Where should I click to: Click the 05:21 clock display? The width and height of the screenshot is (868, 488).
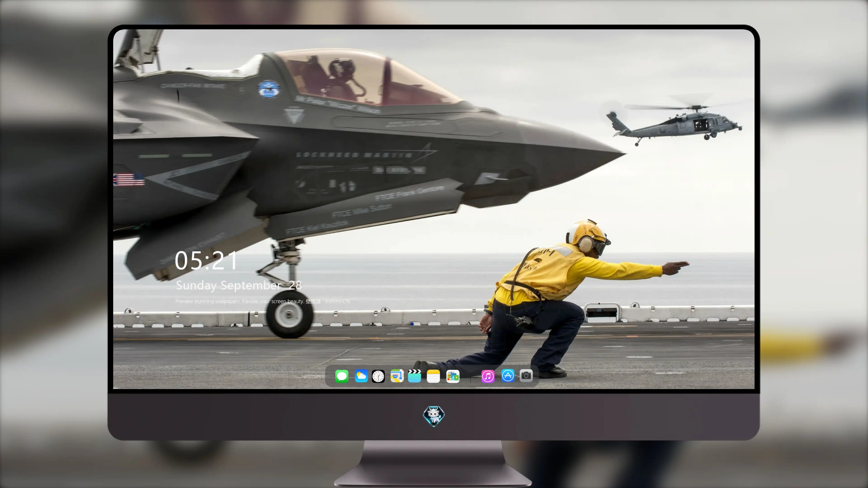(x=206, y=261)
